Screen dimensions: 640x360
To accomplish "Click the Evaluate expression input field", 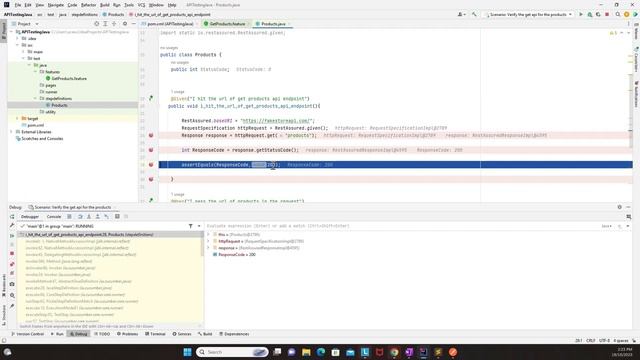I will [402, 226].
